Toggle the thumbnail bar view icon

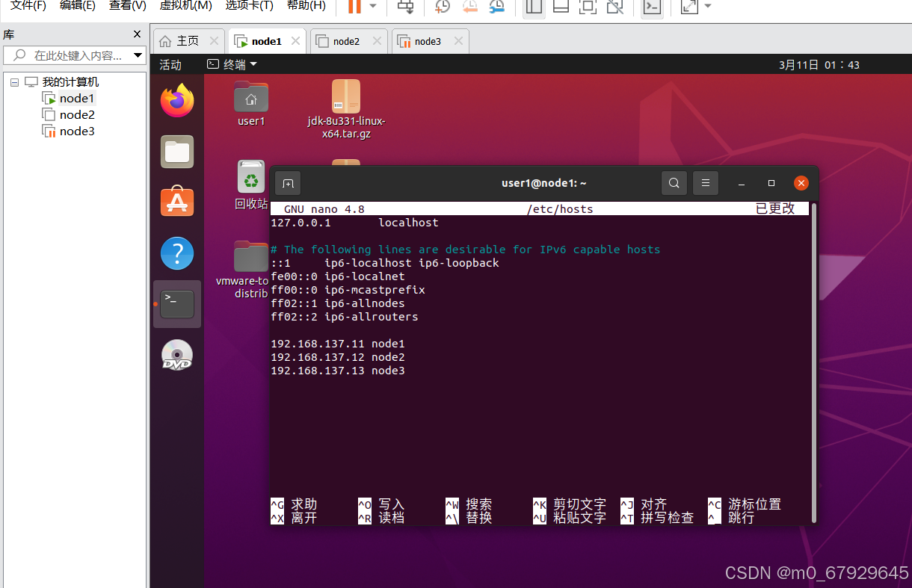561,7
